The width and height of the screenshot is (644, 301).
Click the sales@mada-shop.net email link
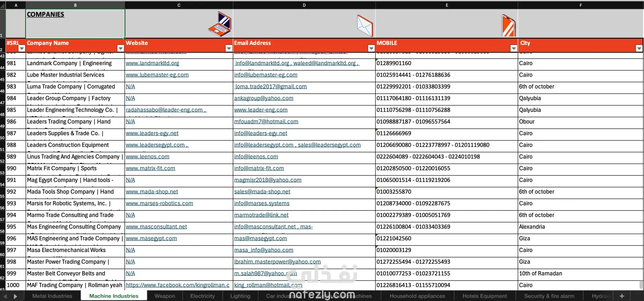pos(262,192)
